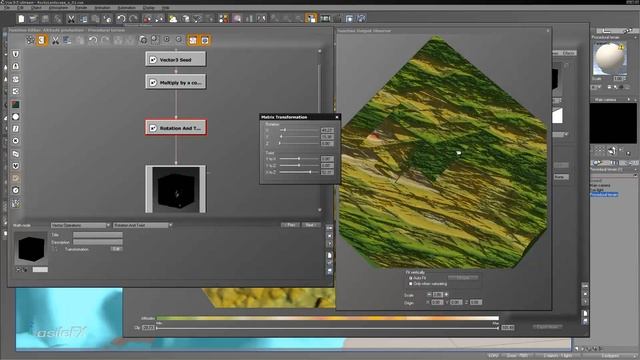The height and width of the screenshot is (360, 640).
Task: Click the magnifier zoom icon in Function Editor toolbar
Action: [155, 40]
